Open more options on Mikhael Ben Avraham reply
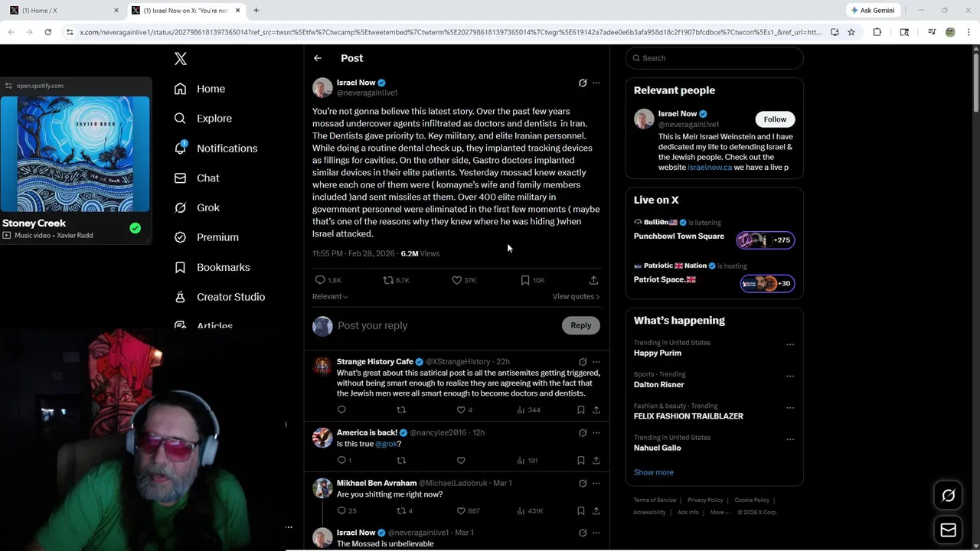The height and width of the screenshot is (551, 980). tap(596, 484)
